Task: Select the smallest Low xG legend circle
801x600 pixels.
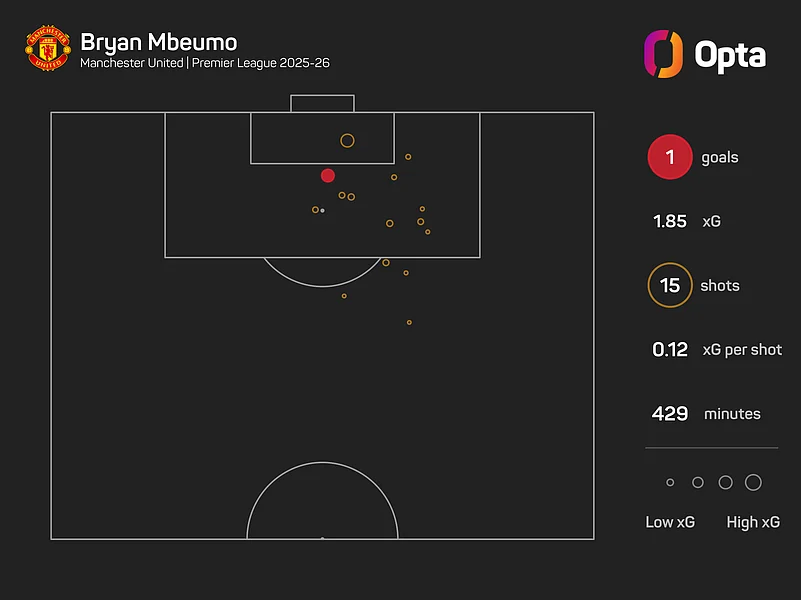Action: pyautogui.click(x=670, y=482)
